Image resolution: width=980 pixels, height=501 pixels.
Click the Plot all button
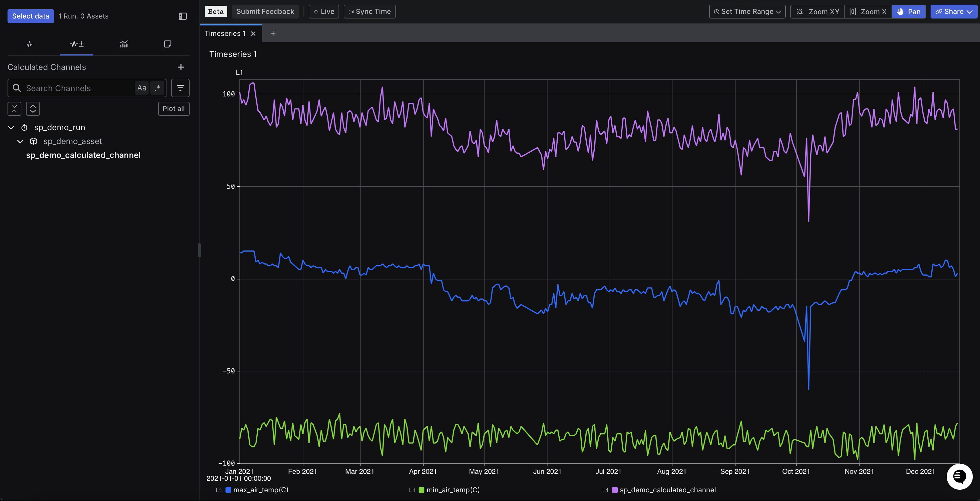[x=173, y=108]
